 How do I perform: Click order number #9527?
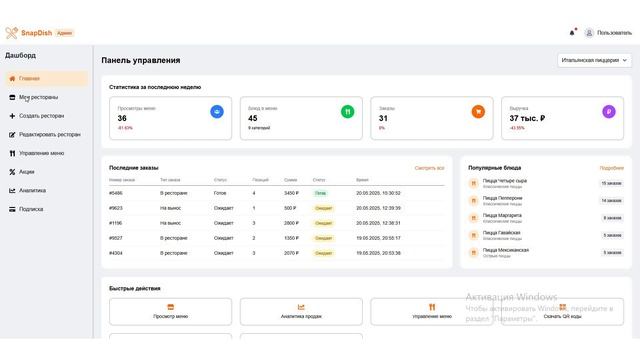[x=116, y=238]
